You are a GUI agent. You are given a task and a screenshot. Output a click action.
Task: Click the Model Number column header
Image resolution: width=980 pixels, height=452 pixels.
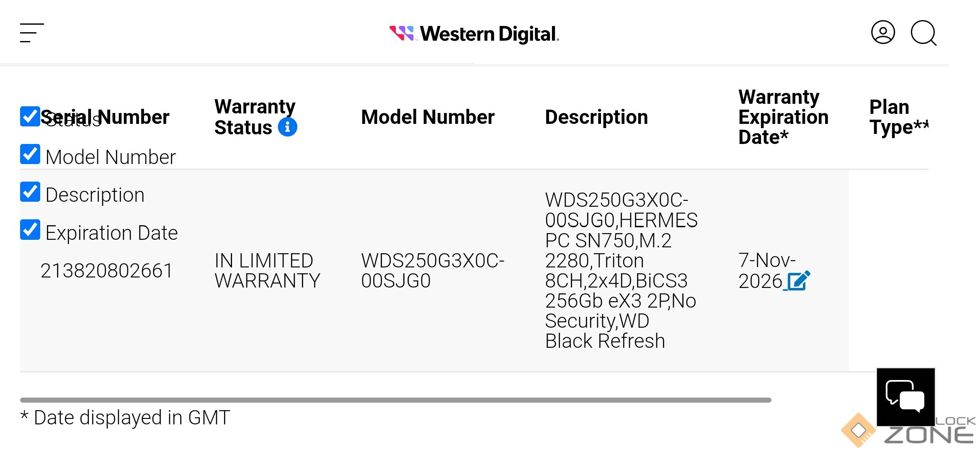(427, 117)
